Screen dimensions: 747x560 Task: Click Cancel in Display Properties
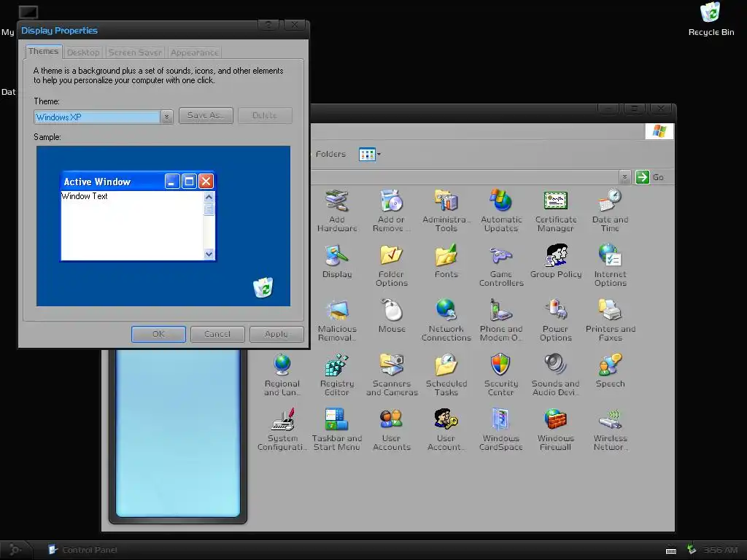coord(217,334)
